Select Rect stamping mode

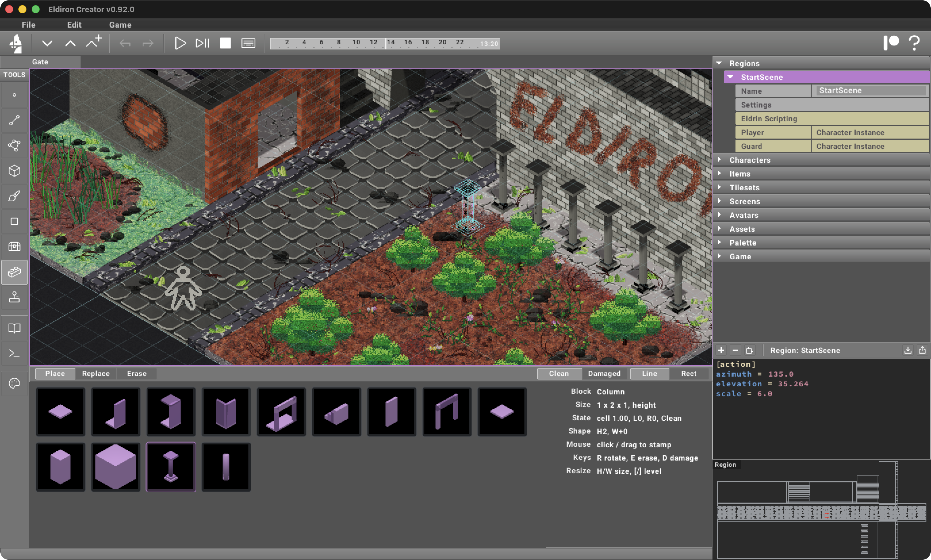coord(689,374)
